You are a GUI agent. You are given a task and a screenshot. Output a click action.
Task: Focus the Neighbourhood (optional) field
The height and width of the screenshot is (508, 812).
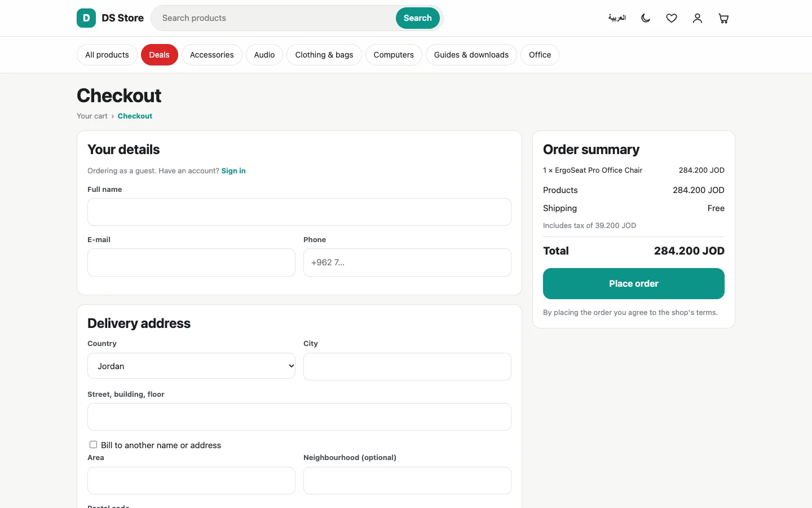(407, 480)
